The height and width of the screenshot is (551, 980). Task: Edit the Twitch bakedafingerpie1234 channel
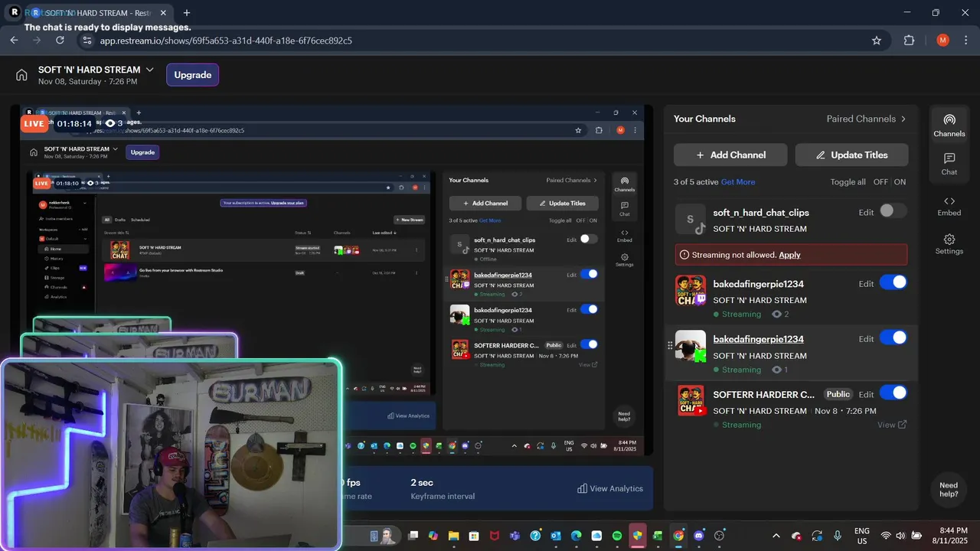(866, 284)
